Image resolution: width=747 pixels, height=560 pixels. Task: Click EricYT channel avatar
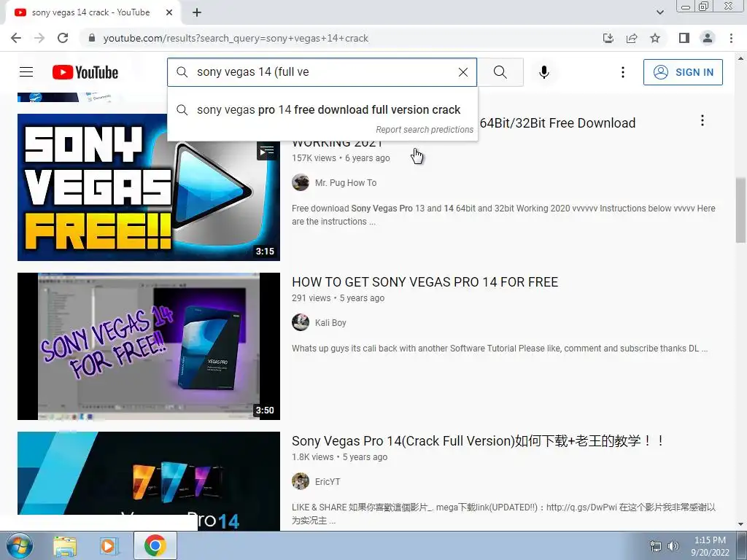301,481
